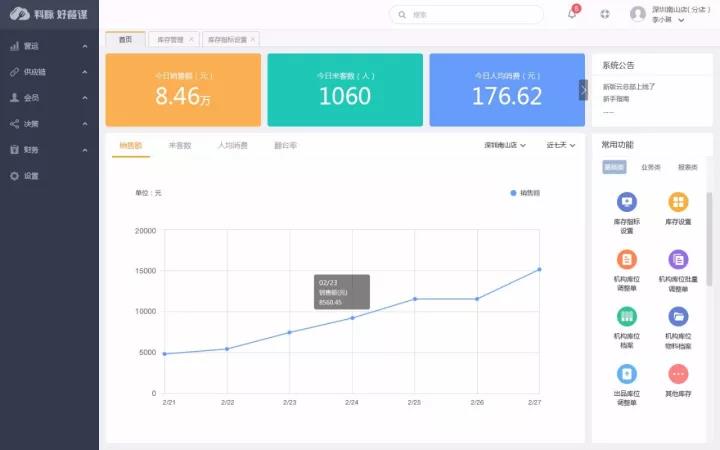
Task: Click the 机构库位调整单 icon
Action: (626, 259)
